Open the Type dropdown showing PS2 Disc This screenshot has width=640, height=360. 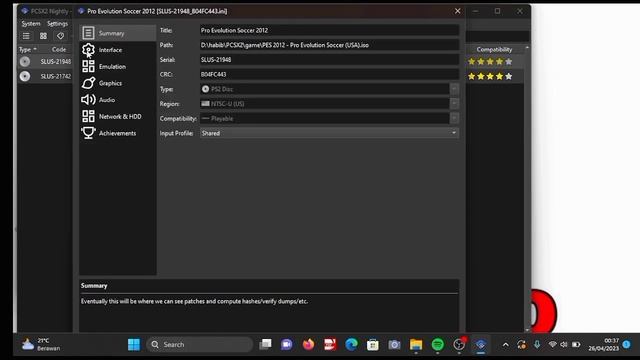click(x=329, y=89)
